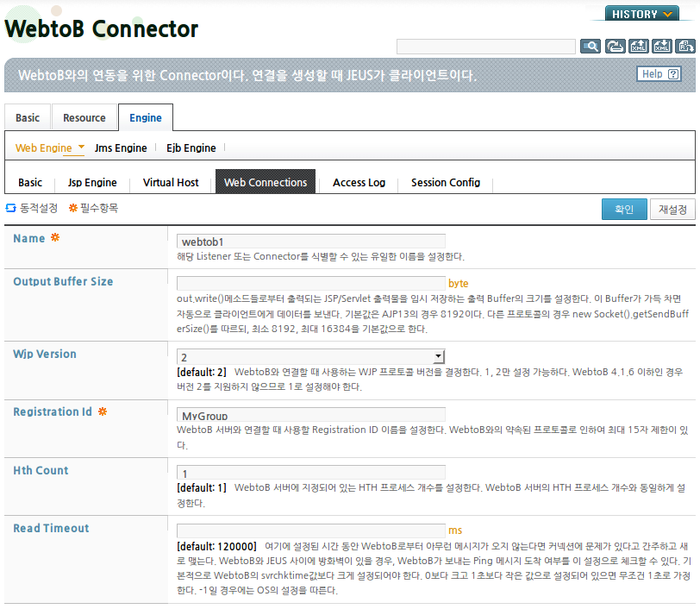Click the Read Timeout input field
700x609 pixels.
pyautogui.click(x=310, y=531)
